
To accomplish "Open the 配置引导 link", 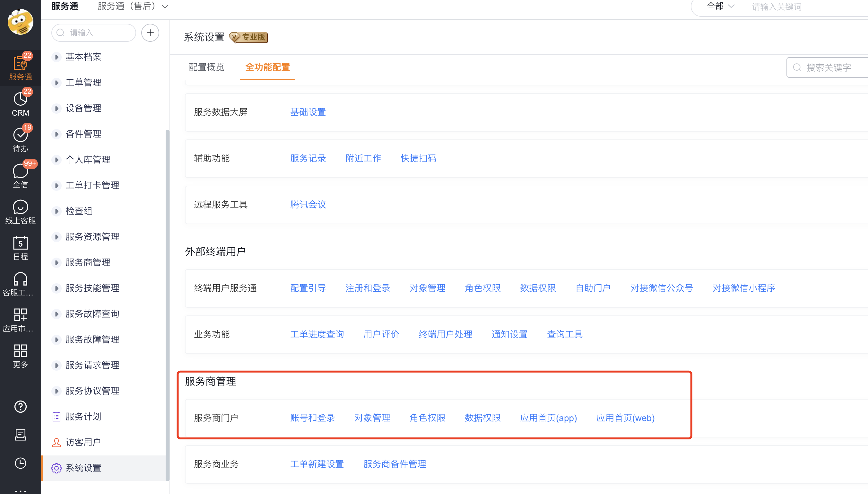I will 308,288.
